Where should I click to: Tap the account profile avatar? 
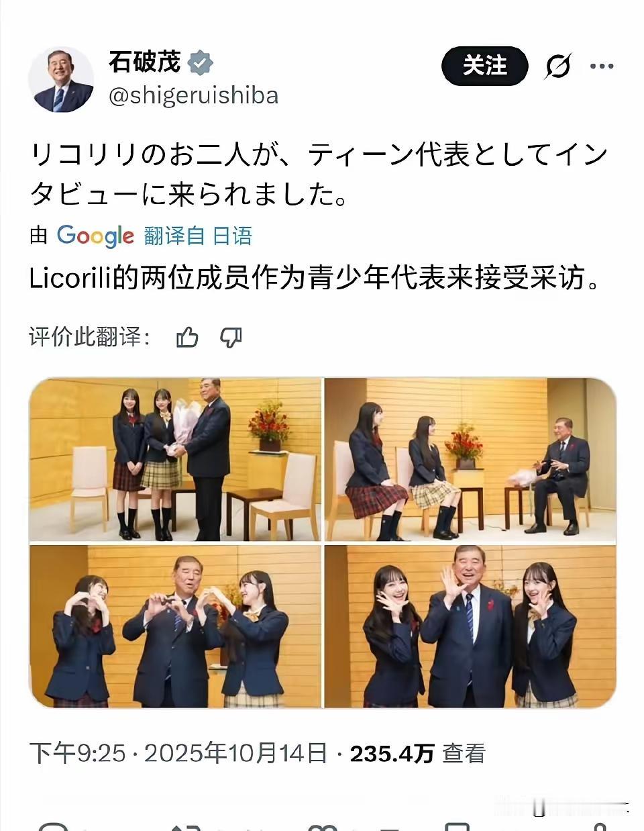click(x=61, y=80)
